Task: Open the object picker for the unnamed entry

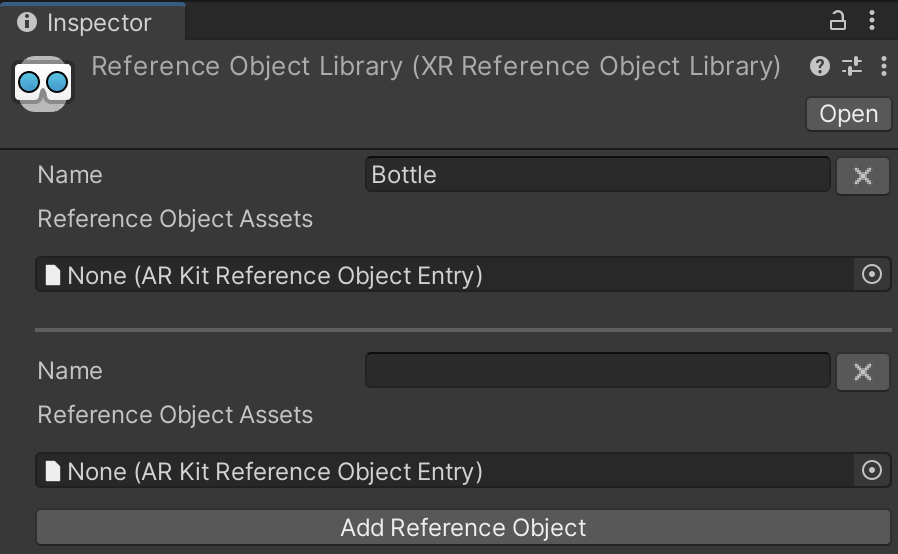Action: point(872,471)
